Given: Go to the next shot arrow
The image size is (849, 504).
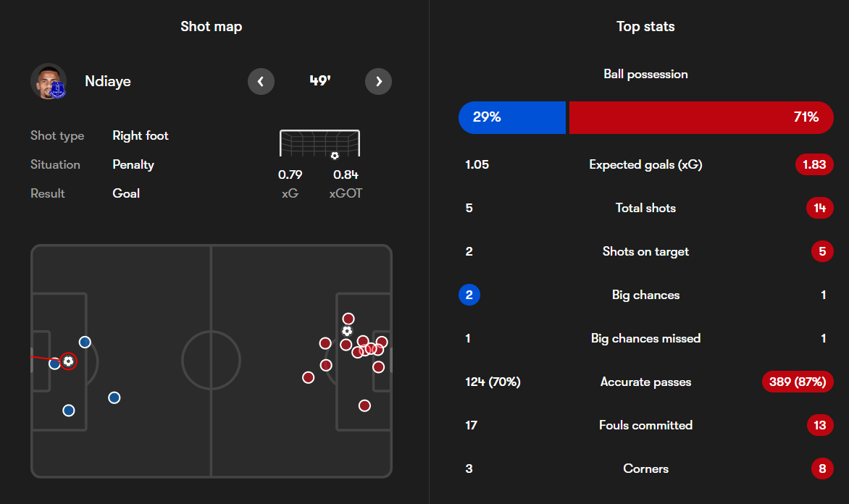Looking at the screenshot, I should [x=378, y=81].
